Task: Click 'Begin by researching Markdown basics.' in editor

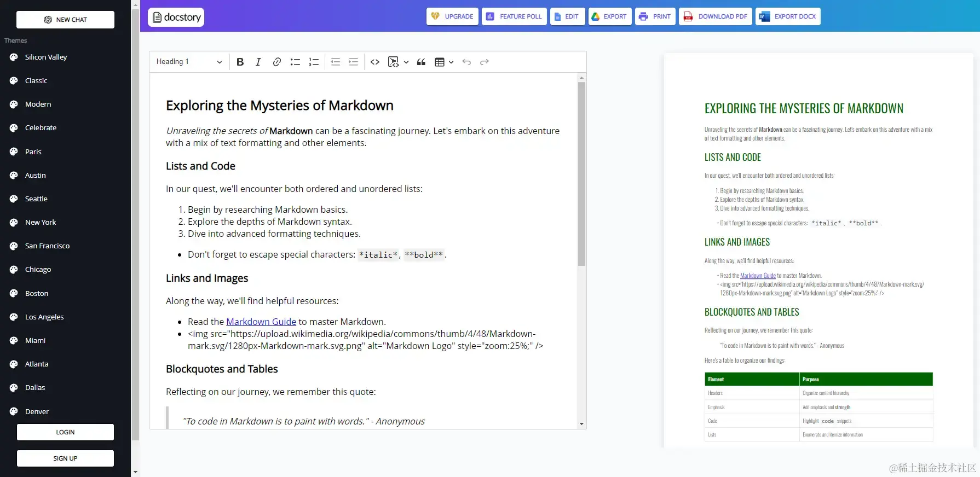Action: (268, 210)
